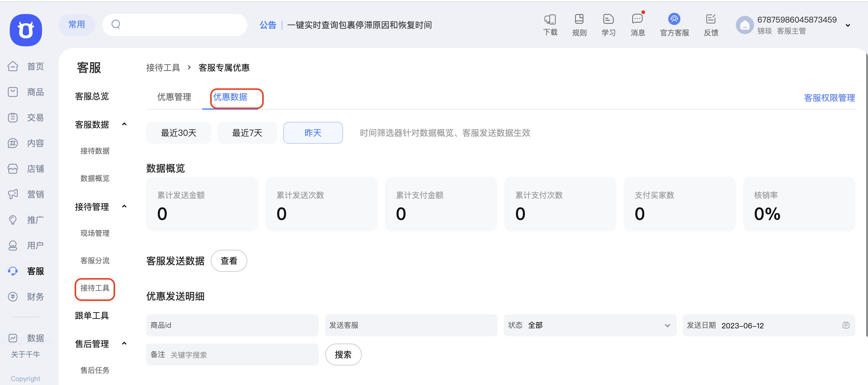The image size is (868, 385).
Task: Open the 公告 announcement text
Action: (359, 25)
